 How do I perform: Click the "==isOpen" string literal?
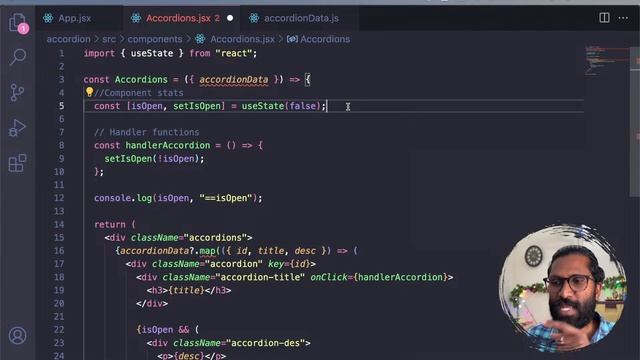[226, 198]
